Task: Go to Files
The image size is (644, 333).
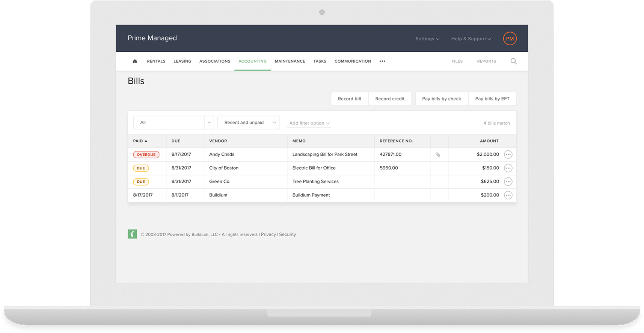Action: pos(457,61)
